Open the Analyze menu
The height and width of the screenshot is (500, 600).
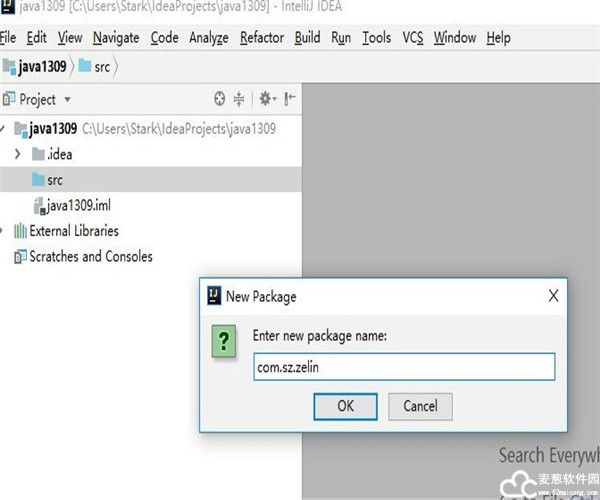pyautogui.click(x=209, y=38)
